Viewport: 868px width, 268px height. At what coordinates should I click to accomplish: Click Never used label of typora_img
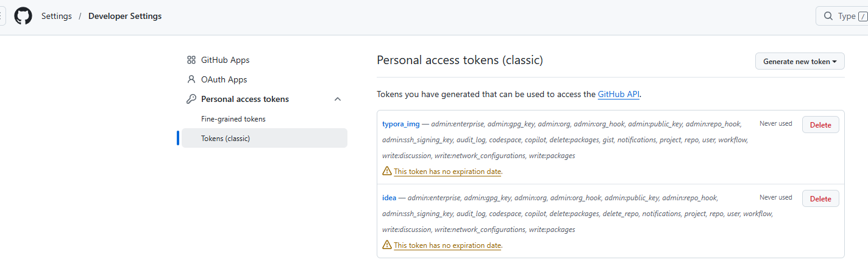point(776,123)
